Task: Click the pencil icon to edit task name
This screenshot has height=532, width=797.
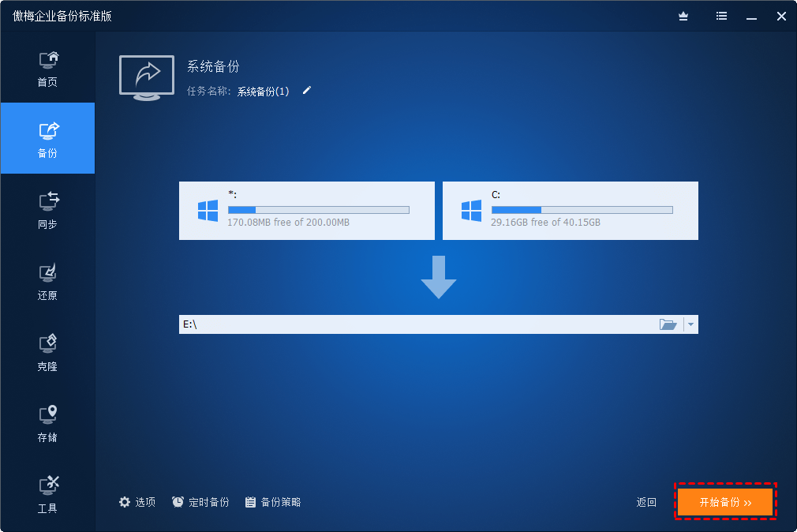Action: [307, 91]
